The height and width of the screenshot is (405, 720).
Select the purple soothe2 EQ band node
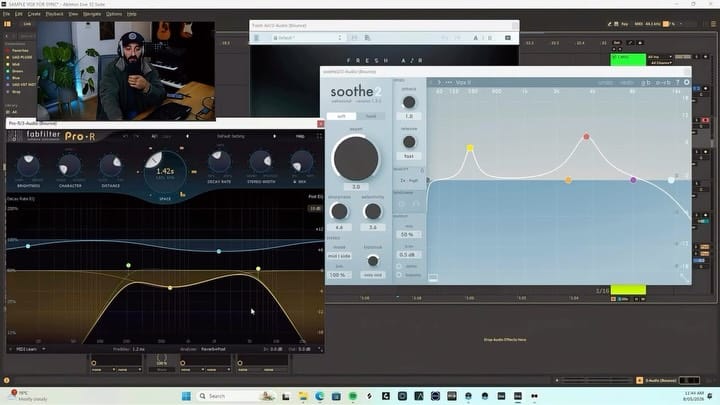(x=633, y=180)
